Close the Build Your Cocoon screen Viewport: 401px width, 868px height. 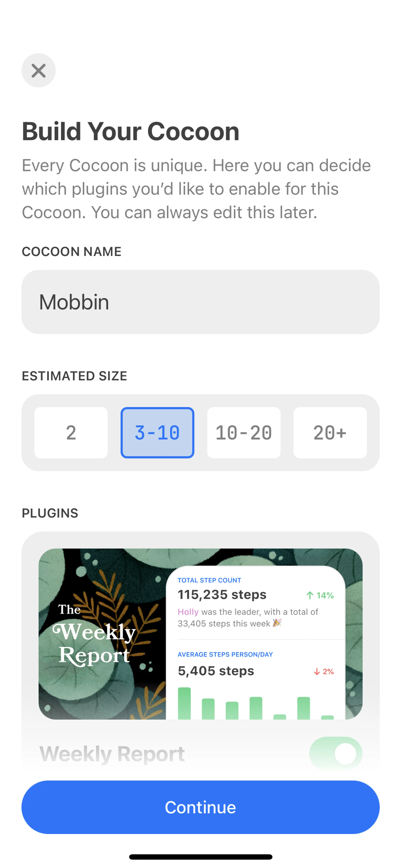point(38,70)
